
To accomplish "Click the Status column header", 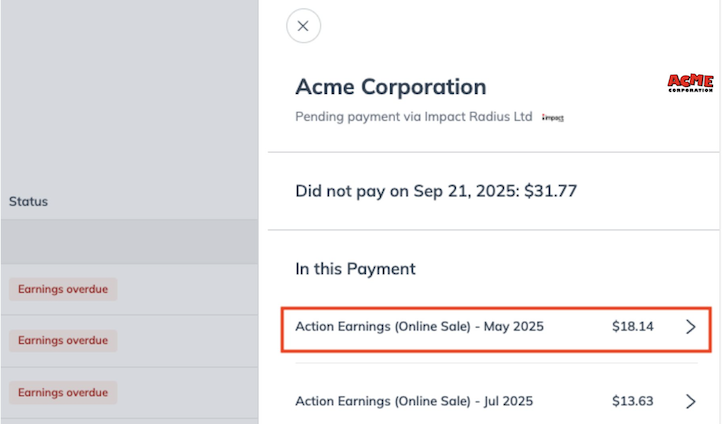I will (x=28, y=201).
